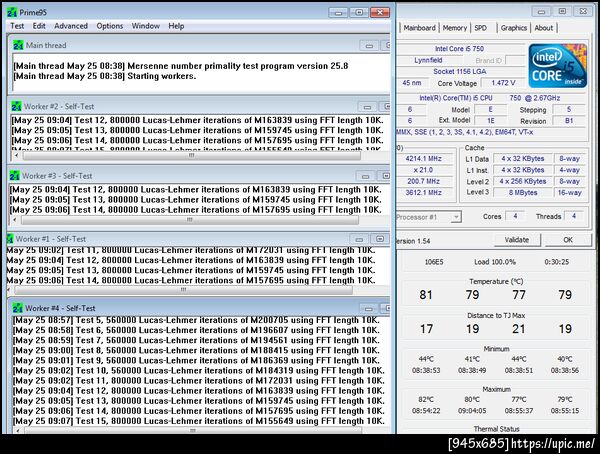Click Worker #2 horizontal scrollbar thumb
This screenshot has height=454, width=600.
click(191, 155)
